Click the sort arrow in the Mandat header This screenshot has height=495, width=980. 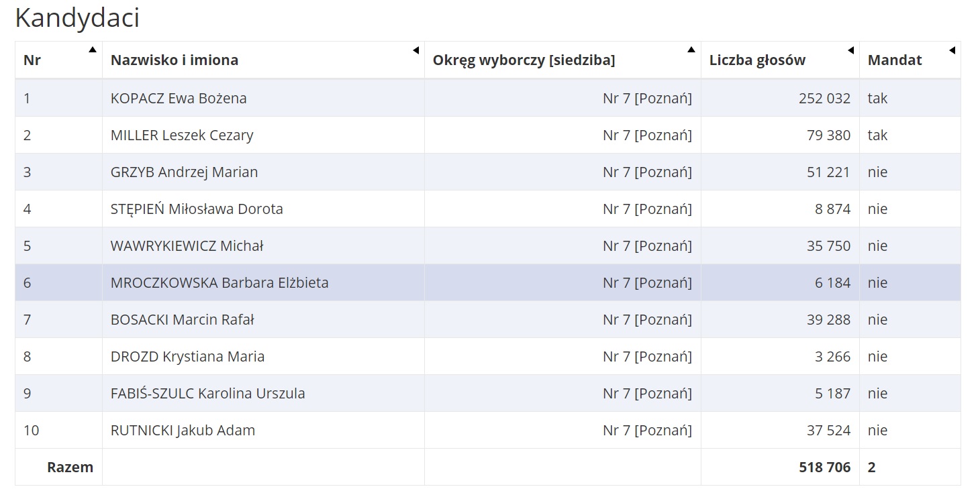pos(952,50)
